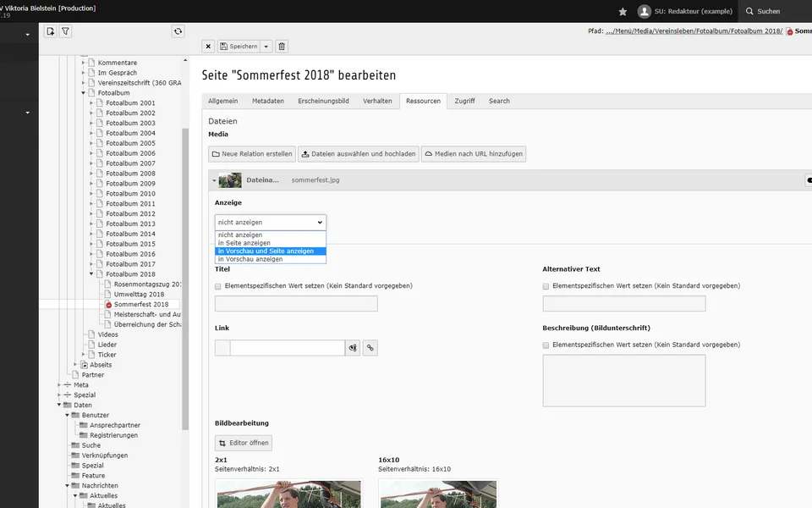Click the page tree vertical scrollbar
This screenshot has height=508, width=812.
coord(185,279)
